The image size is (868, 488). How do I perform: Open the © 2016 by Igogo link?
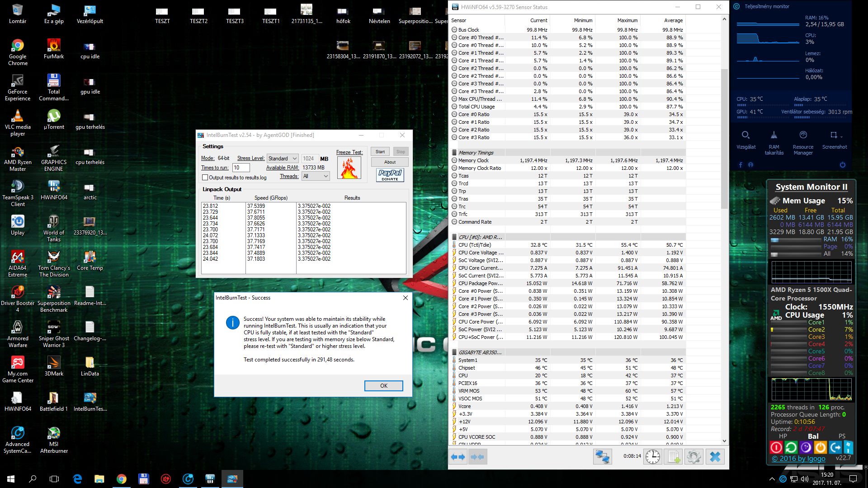pyautogui.click(x=798, y=459)
